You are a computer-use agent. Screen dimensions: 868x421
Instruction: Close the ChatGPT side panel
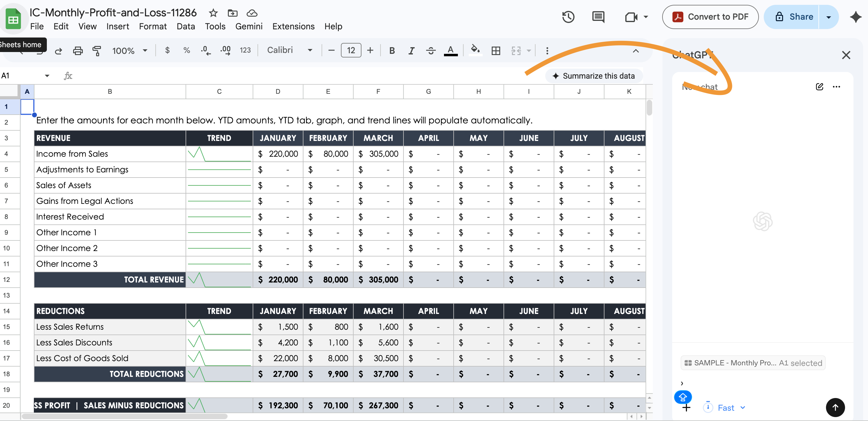(846, 55)
